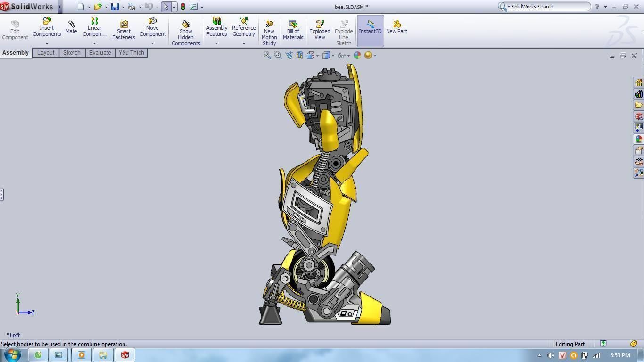Open SolidWorks Resources home tab
Viewport: 644px width, 362px height.
click(x=638, y=82)
